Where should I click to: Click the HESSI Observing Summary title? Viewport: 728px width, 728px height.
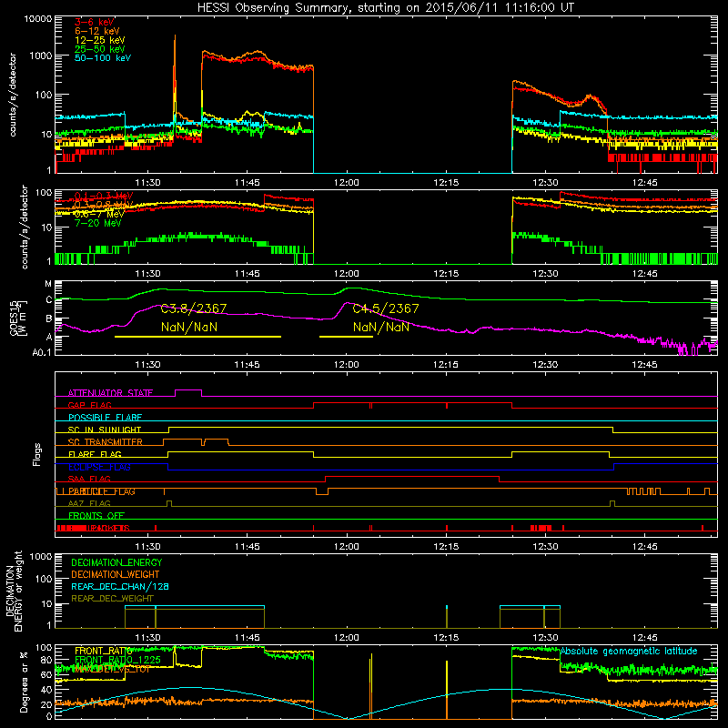click(x=385, y=8)
